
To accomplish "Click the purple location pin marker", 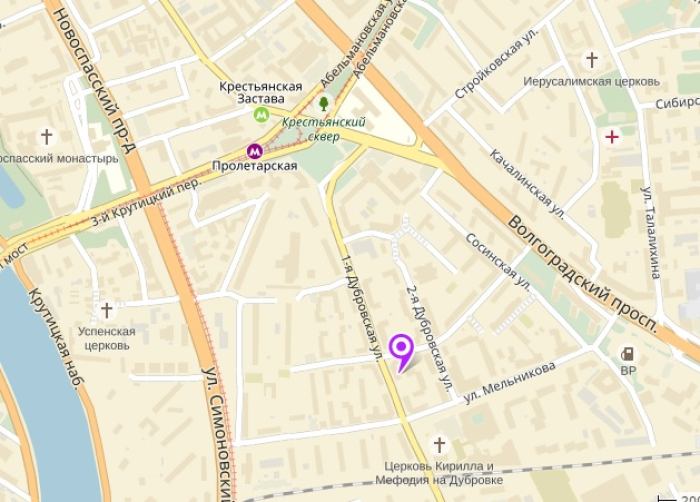I will click(401, 353).
